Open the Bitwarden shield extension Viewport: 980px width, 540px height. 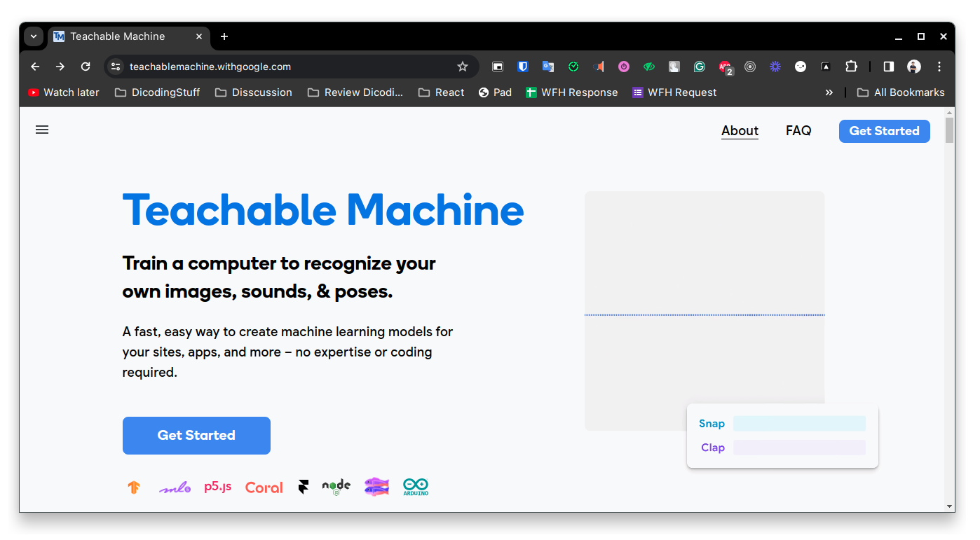523,67
